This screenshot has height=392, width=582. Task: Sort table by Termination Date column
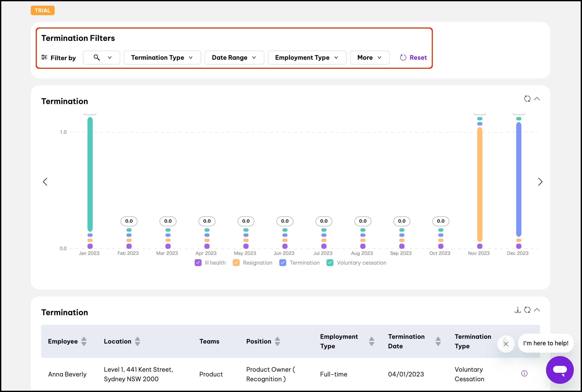click(438, 342)
